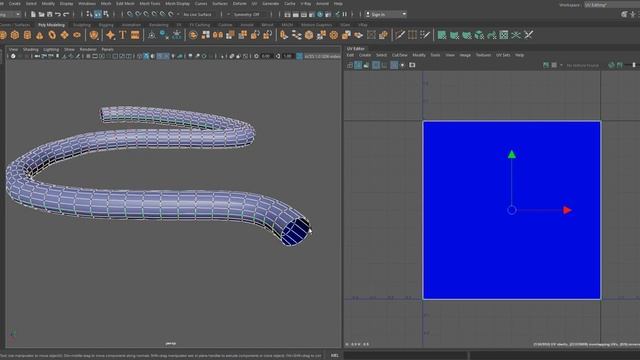Click the Insert Edge Loop tool icon
Screen dimensions: 640x360
(412, 35)
